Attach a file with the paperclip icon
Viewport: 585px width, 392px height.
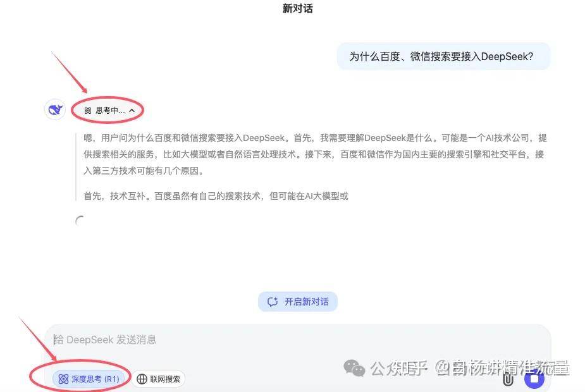(x=507, y=379)
